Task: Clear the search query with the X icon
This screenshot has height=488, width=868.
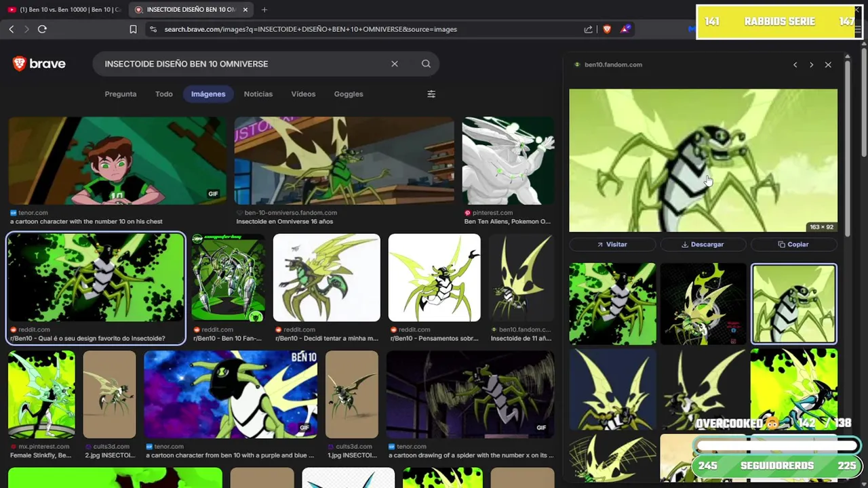Action: 395,64
